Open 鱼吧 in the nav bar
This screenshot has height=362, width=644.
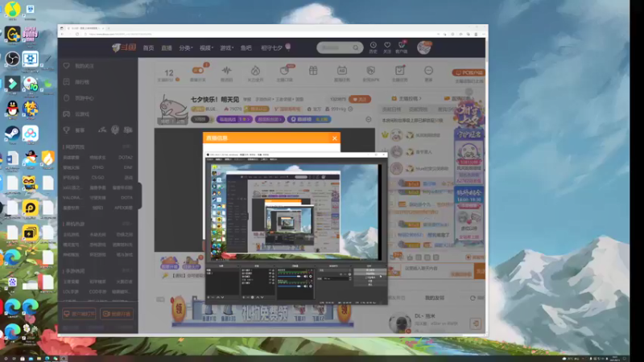(x=246, y=48)
